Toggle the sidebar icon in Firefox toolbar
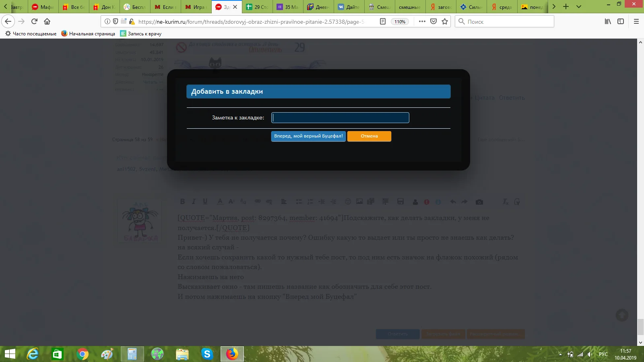The height and width of the screenshot is (362, 644). point(621,21)
